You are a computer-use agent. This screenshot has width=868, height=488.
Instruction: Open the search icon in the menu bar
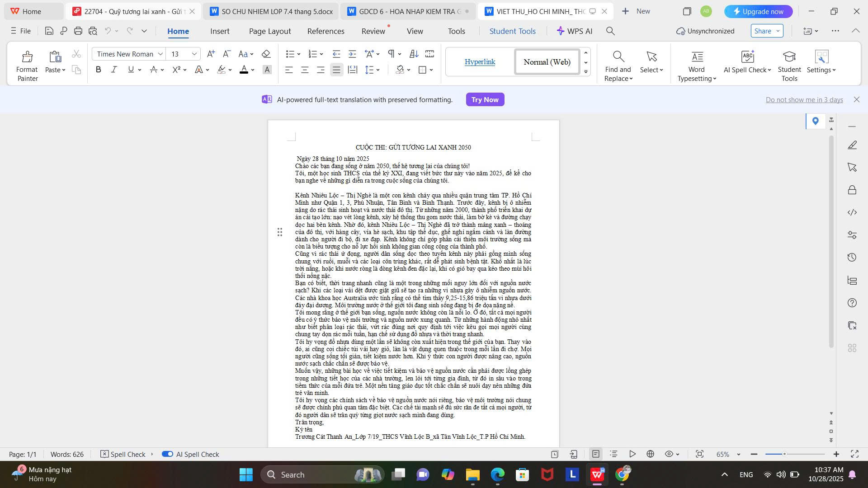point(610,31)
